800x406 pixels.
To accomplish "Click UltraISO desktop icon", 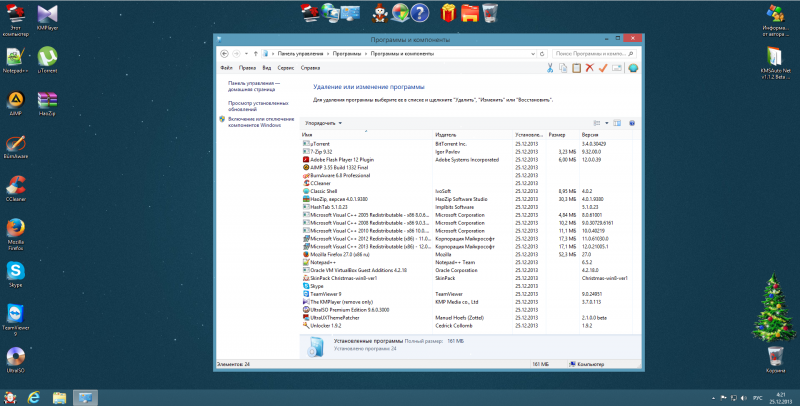I will (15, 360).
